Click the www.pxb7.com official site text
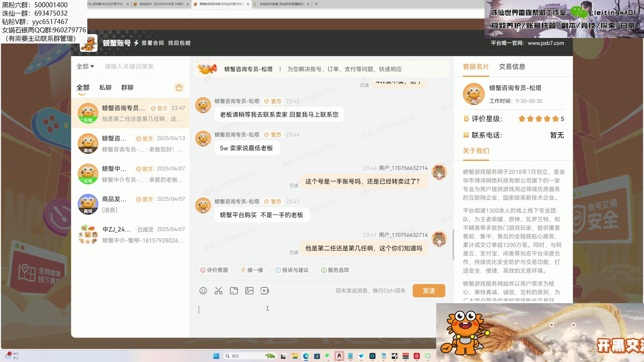644x362 pixels. tap(546, 43)
